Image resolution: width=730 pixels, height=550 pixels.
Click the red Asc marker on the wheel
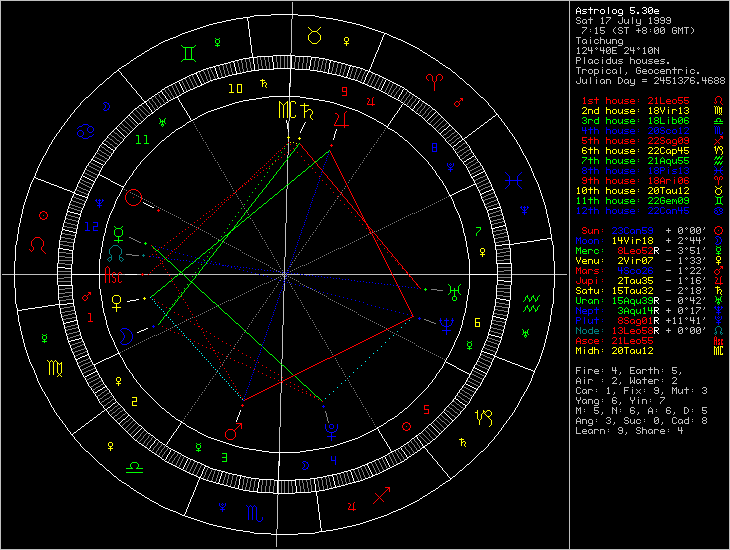116,276
